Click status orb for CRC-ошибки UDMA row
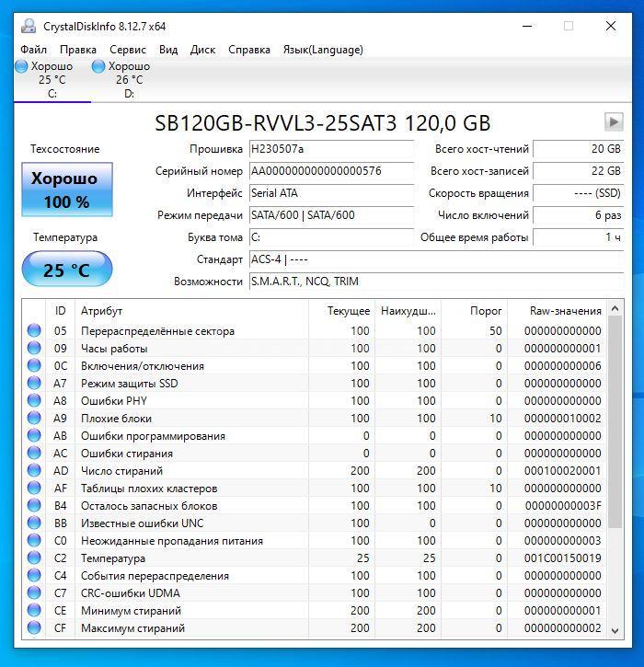This screenshot has height=667, width=644. [x=35, y=593]
